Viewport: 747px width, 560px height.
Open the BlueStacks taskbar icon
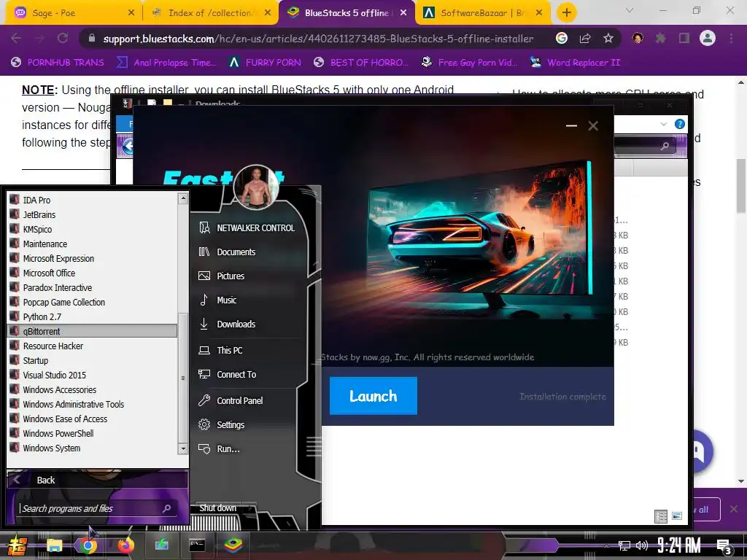point(233,545)
